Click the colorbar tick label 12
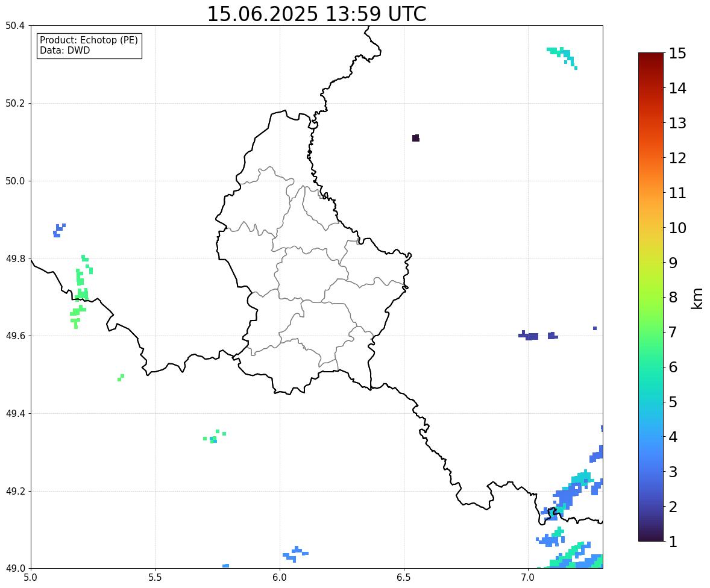Viewport: 710px width, 588px height. coord(677,158)
